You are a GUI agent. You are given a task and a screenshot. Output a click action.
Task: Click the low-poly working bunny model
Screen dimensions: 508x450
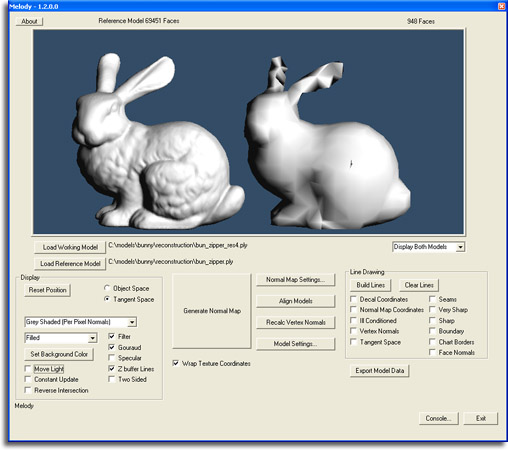(327, 143)
